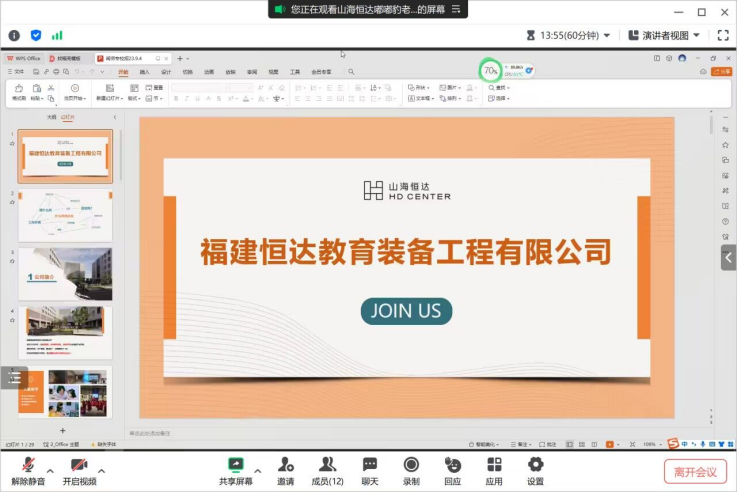Toggle strikethrough S formatting

point(219,98)
